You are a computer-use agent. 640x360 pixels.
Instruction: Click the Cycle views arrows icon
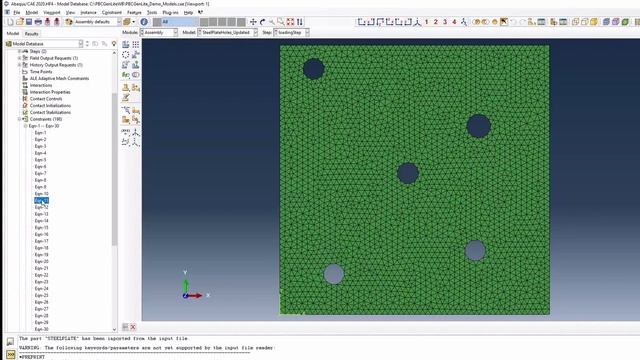tap(300, 22)
